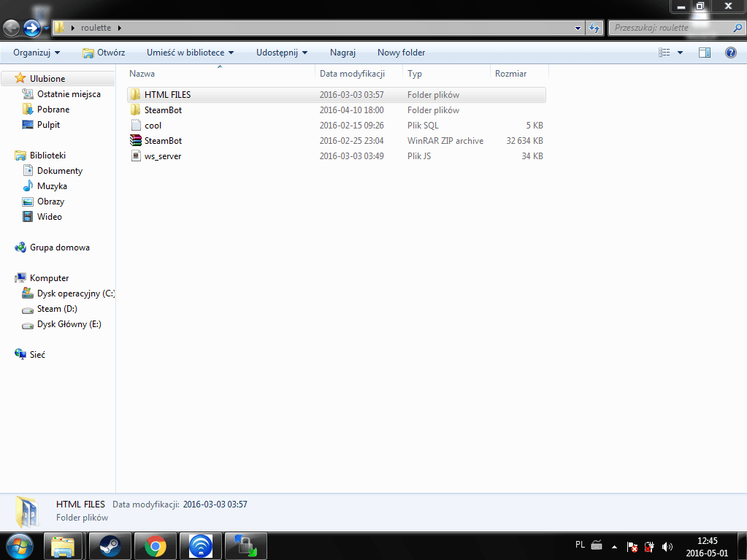Click the refresh button beside address bar
Screen dimensions: 747x560
click(x=594, y=28)
